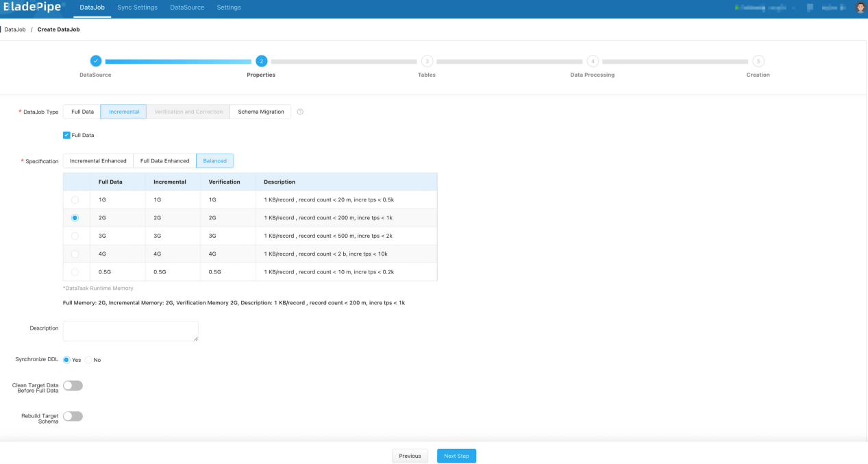The image size is (868, 464).
Task: Click the DataJob Type help question icon
Action: click(300, 112)
